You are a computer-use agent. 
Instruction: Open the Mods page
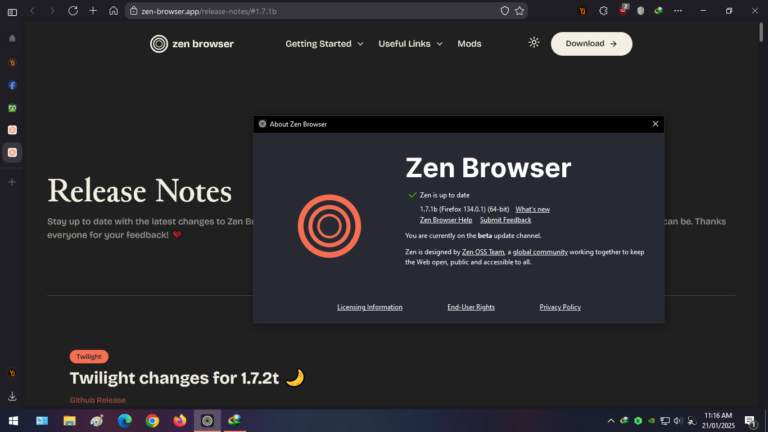point(469,44)
